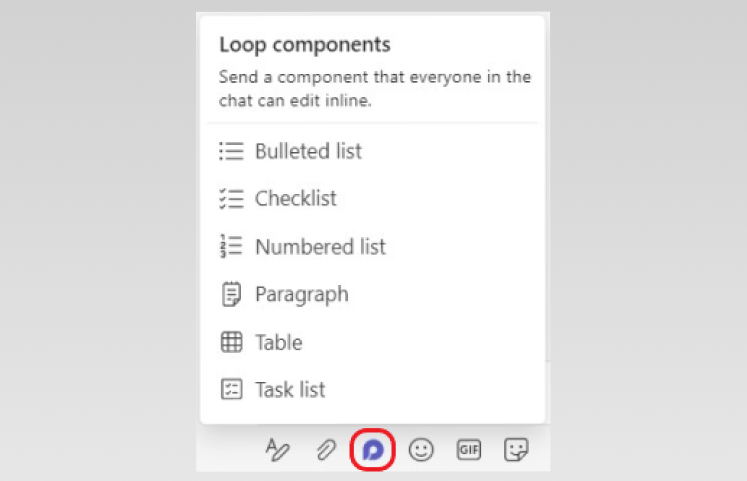Select the Table menu entry

[x=279, y=342]
